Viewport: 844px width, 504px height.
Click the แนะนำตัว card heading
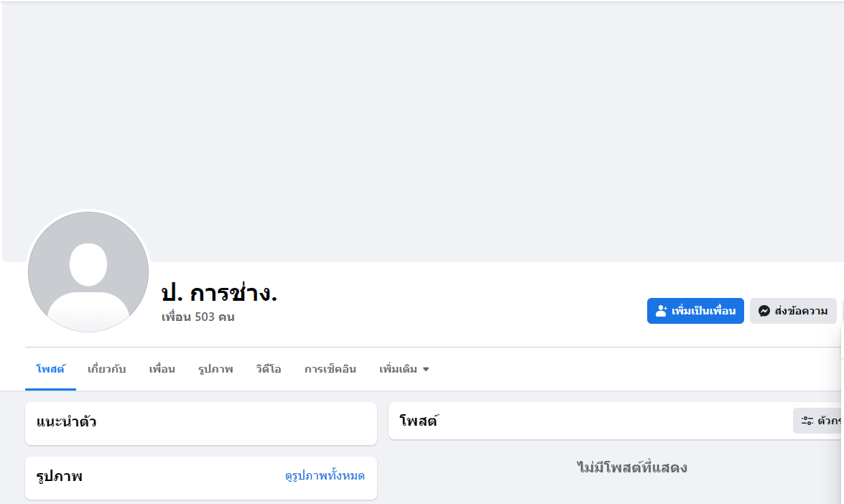[67, 421]
